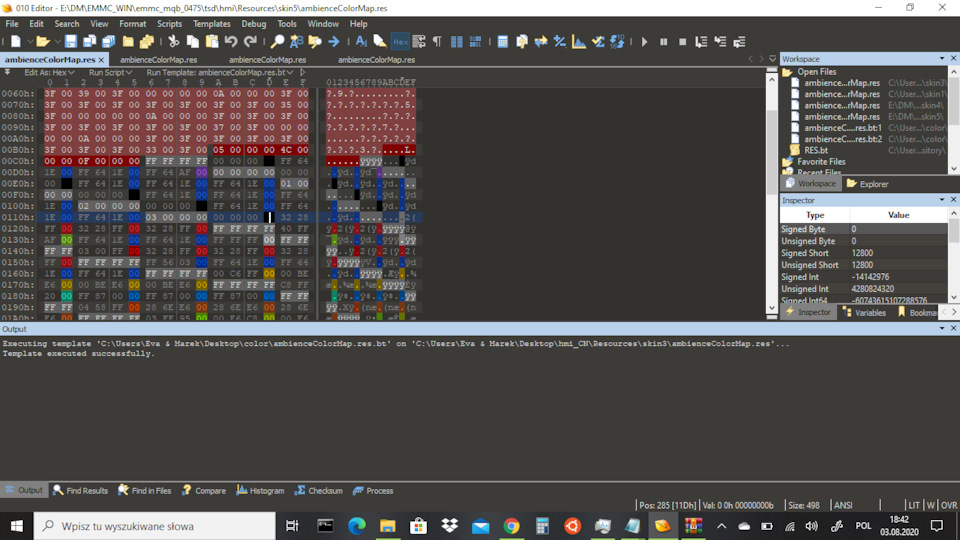Open the Workspace panel options dropdown arrow
The image size is (960, 540).
tap(942, 58)
